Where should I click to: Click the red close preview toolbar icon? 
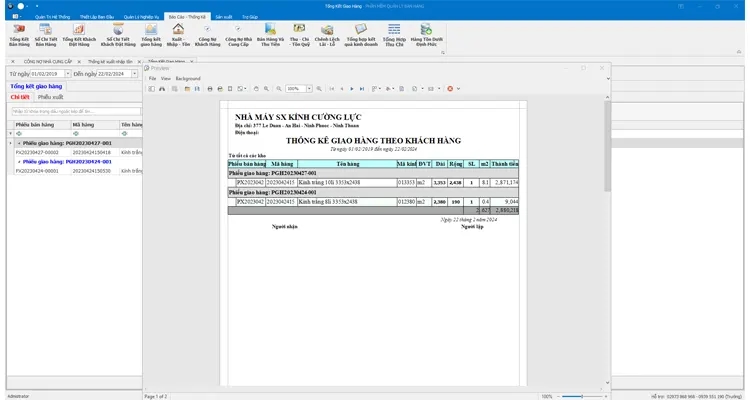coord(450,88)
